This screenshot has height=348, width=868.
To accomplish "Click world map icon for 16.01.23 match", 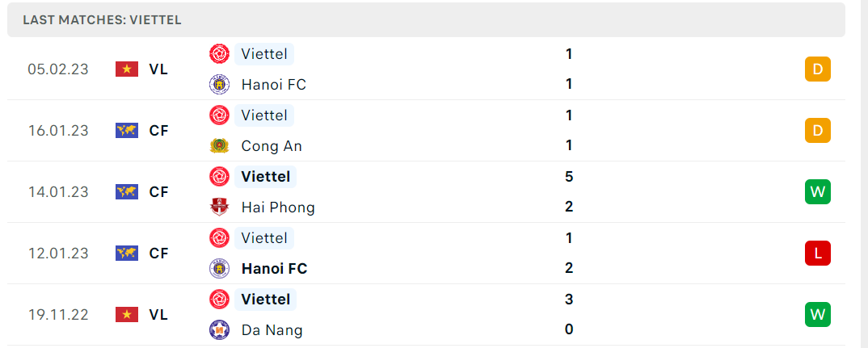I will point(127,131).
